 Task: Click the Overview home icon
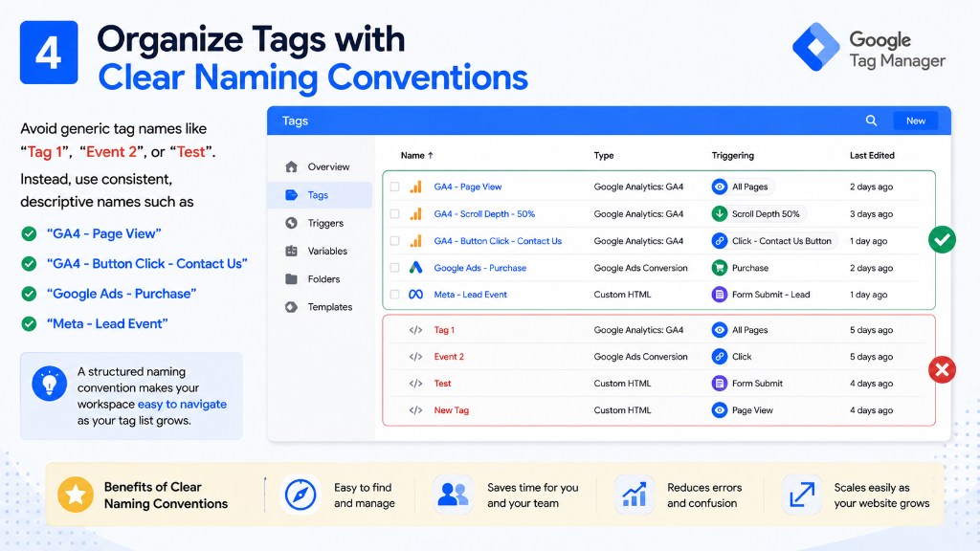291,166
